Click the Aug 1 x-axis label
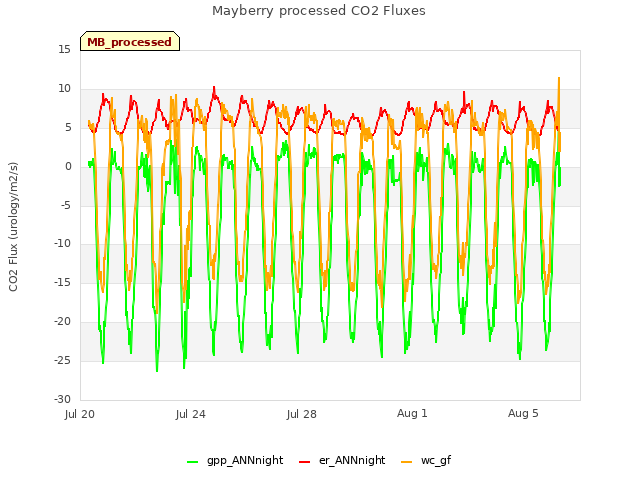This screenshot has width=640, height=480. (412, 413)
